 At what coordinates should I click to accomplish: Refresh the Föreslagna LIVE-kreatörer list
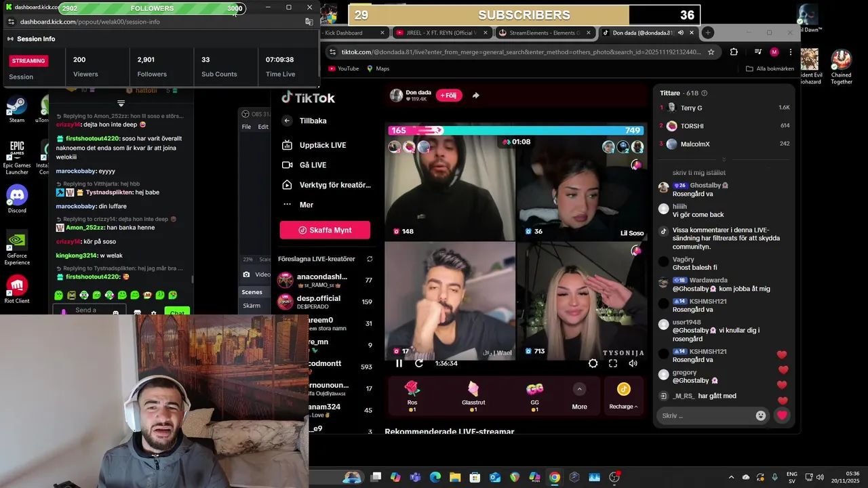click(x=370, y=259)
